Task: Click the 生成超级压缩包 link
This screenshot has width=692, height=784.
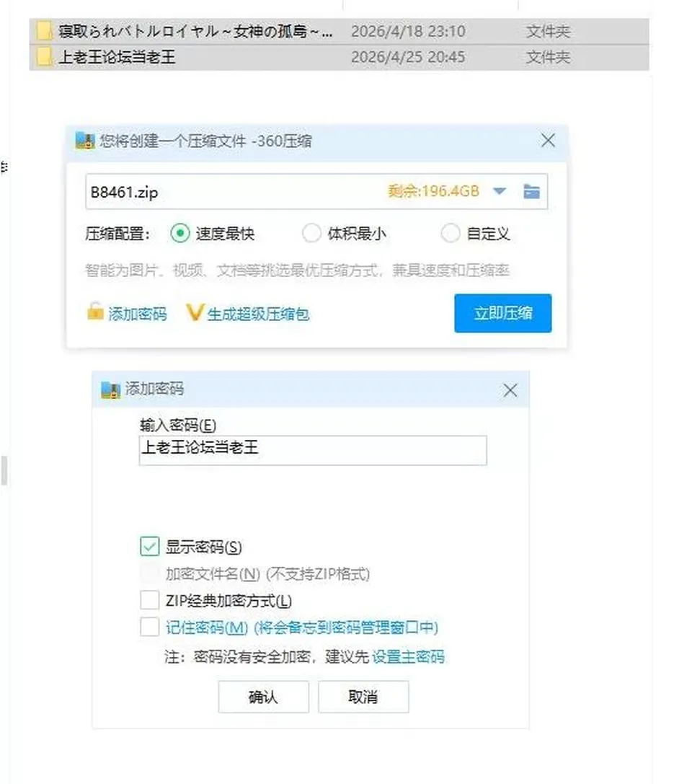Action: point(258,314)
